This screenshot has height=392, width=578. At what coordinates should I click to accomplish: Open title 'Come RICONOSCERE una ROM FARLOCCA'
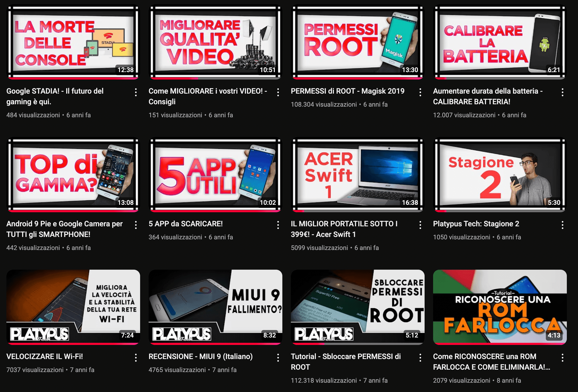click(492, 362)
